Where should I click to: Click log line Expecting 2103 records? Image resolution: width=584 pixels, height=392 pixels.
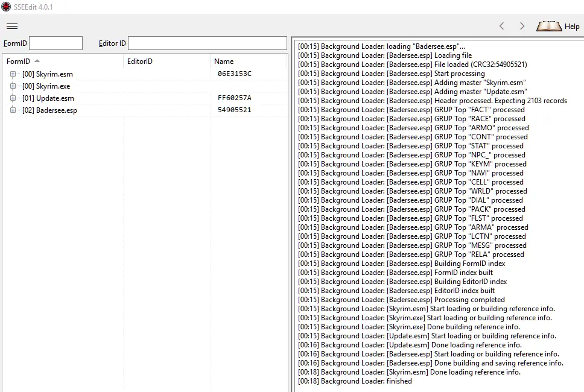click(433, 101)
